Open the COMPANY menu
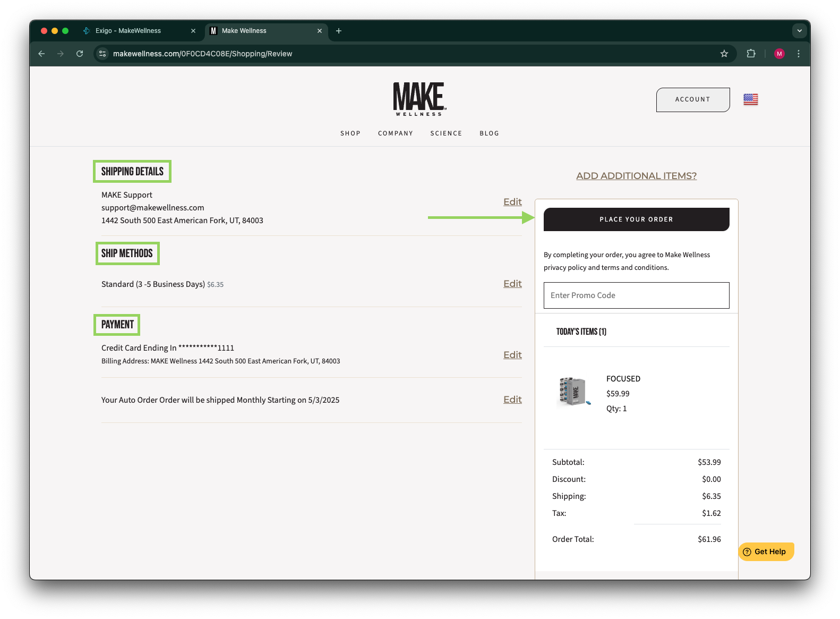The image size is (840, 619). pyautogui.click(x=396, y=133)
